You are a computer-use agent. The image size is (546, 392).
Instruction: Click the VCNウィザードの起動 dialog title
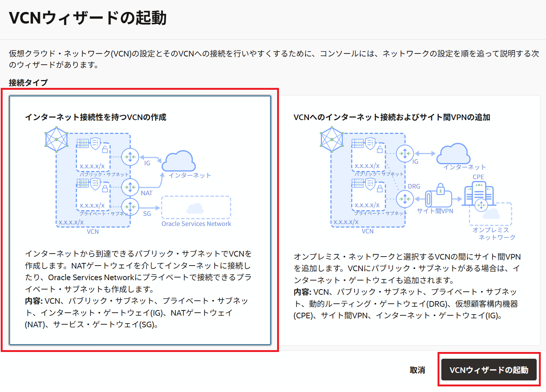88,18
